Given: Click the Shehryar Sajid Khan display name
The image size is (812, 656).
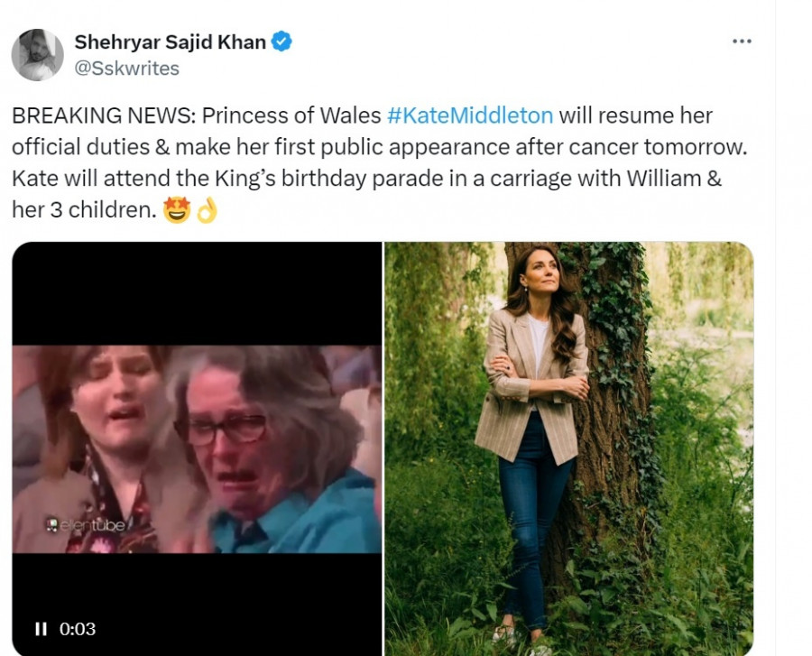Looking at the screenshot, I should pos(171,42).
